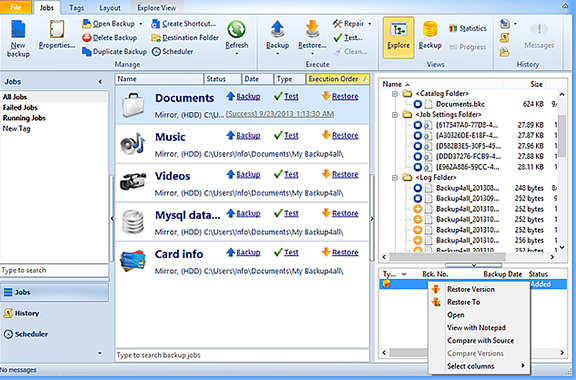The width and height of the screenshot is (576, 380).
Task: Collapse the Job Settings Folder node
Action: [x=395, y=115]
